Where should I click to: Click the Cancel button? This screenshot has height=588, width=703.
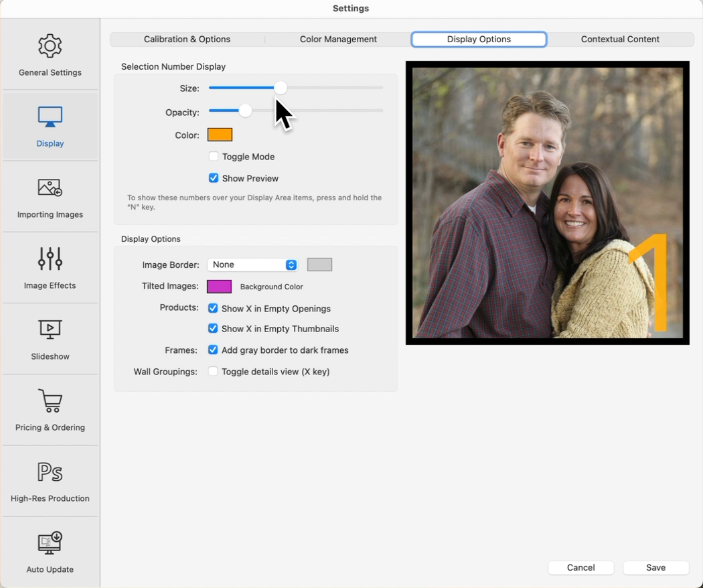580,567
